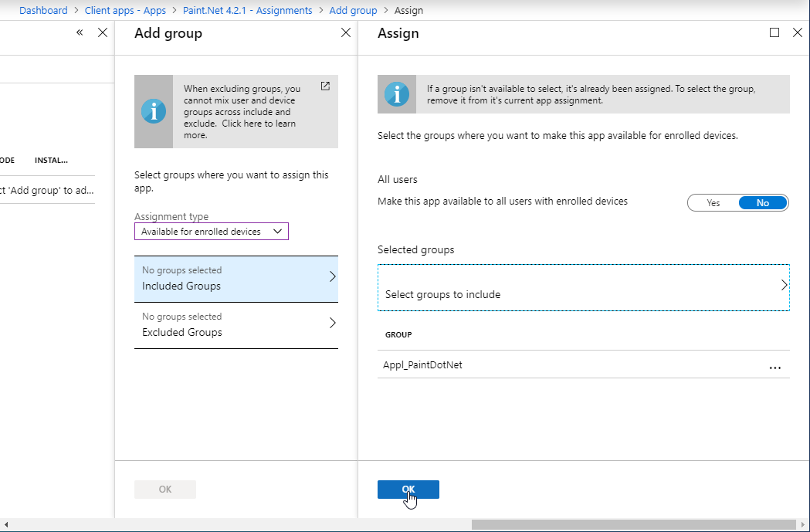Navigate to Client apps - Apps breadcrumb
This screenshot has height=532, width=810.
(x=125, y=10)
